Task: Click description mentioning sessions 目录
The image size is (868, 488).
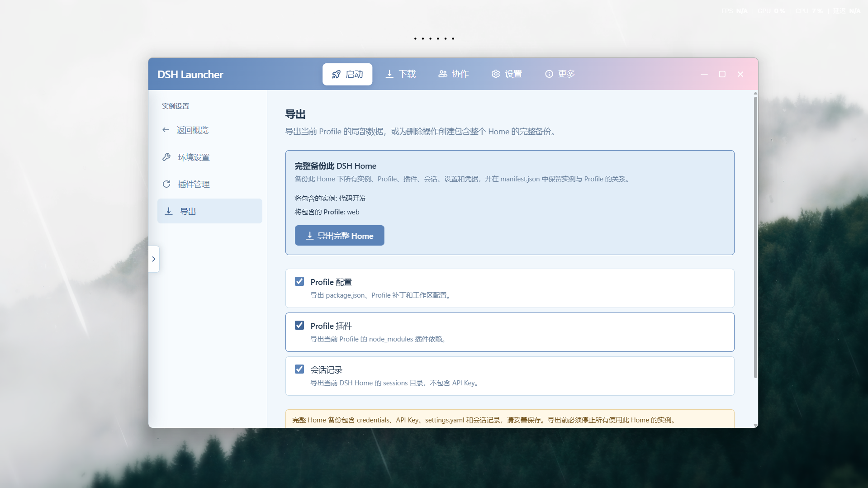Action: pos(396,383)
